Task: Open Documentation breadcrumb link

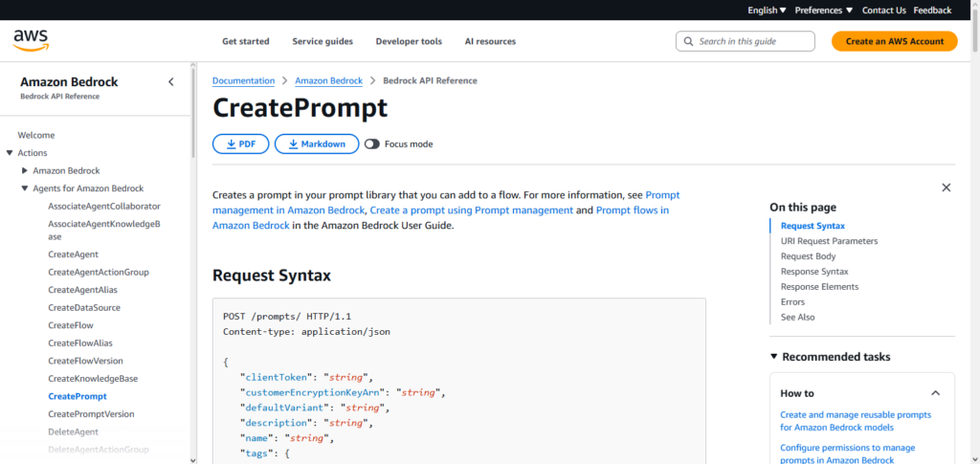Action: 244,80
